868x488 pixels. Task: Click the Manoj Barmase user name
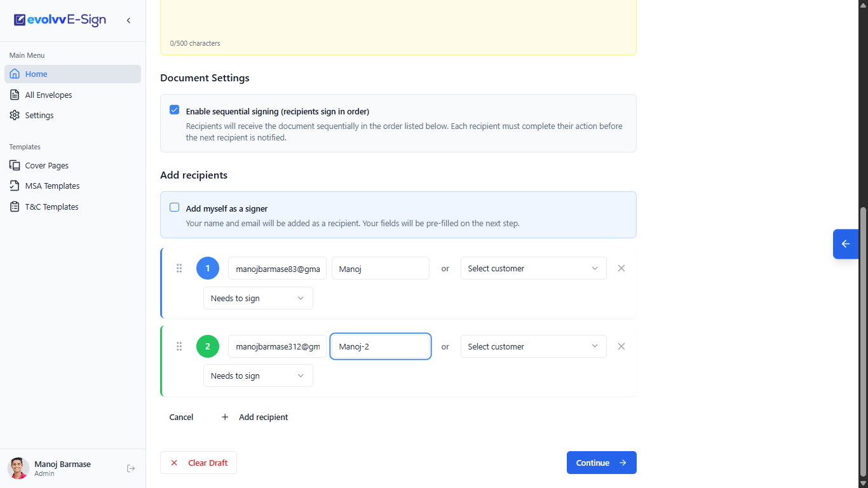pyautogui.click(x=62, y=464)
